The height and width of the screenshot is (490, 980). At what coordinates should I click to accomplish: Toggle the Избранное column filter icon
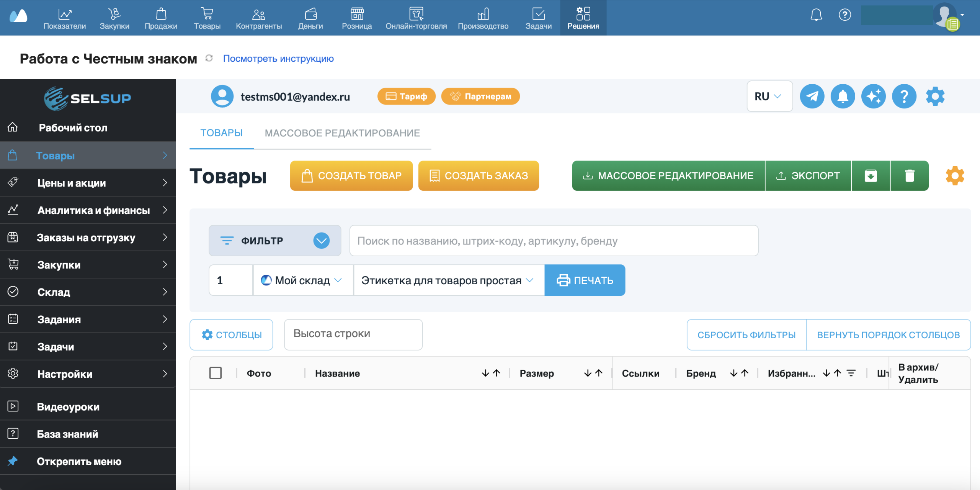(851, 373)
